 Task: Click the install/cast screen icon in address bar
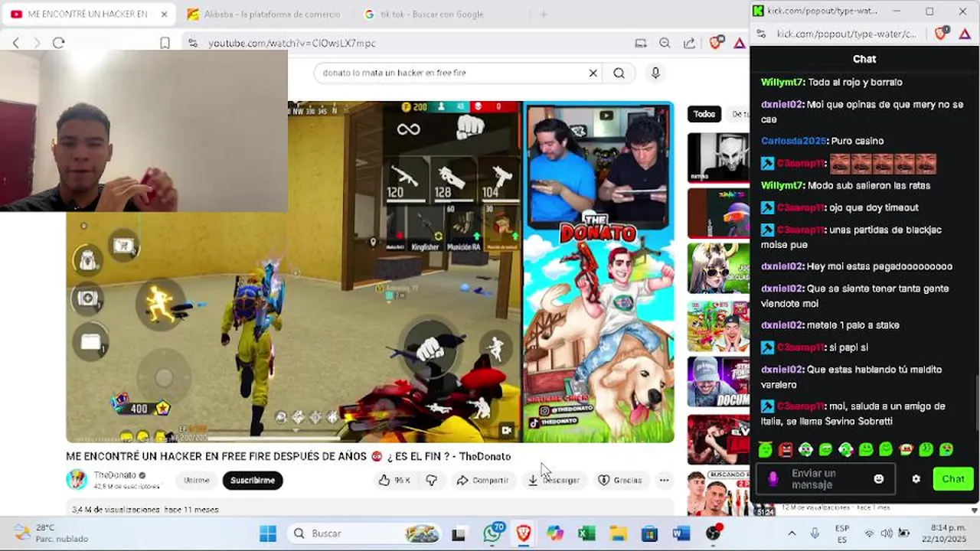tap(641, 44)
